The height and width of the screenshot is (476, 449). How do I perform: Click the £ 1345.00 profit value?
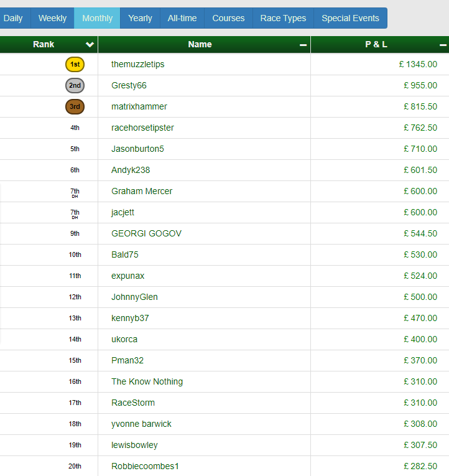(418, 64)
